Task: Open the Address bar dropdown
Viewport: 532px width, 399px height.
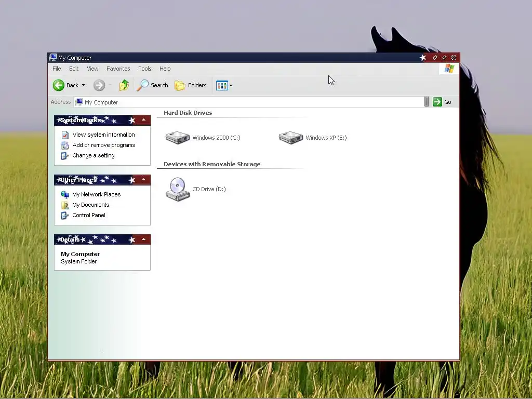Action: point(427,102)
